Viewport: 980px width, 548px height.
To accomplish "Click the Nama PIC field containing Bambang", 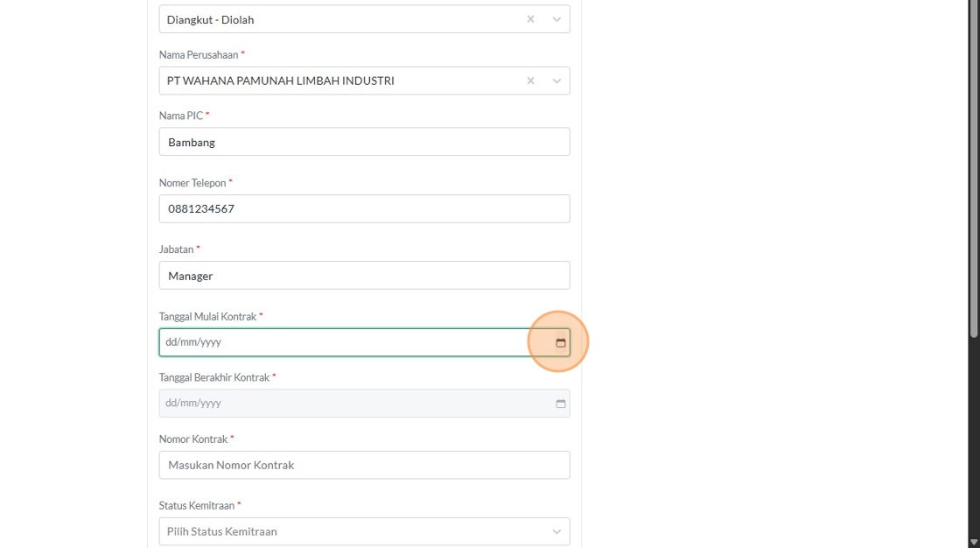I will click(x=364, y=142).
